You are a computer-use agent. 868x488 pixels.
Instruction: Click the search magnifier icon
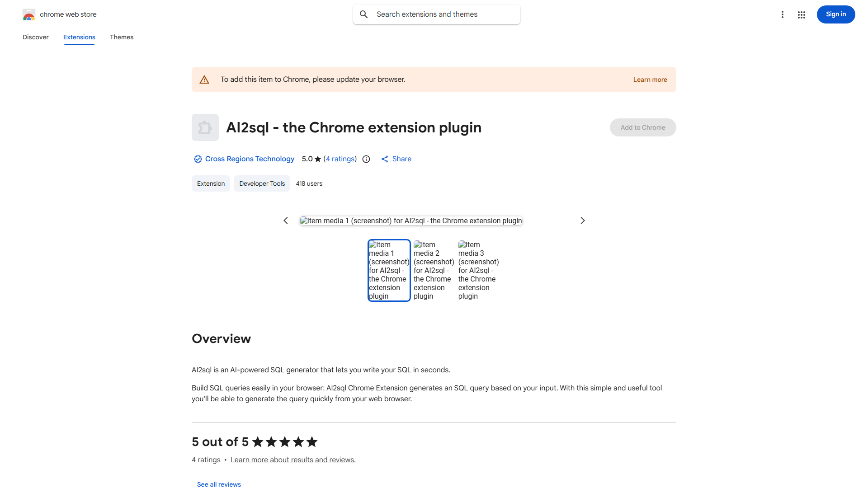(x=364, y=14)
